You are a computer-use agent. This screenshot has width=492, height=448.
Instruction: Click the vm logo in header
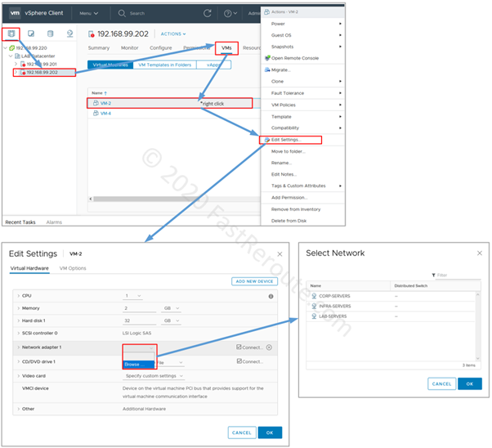(x=15, y=13)
